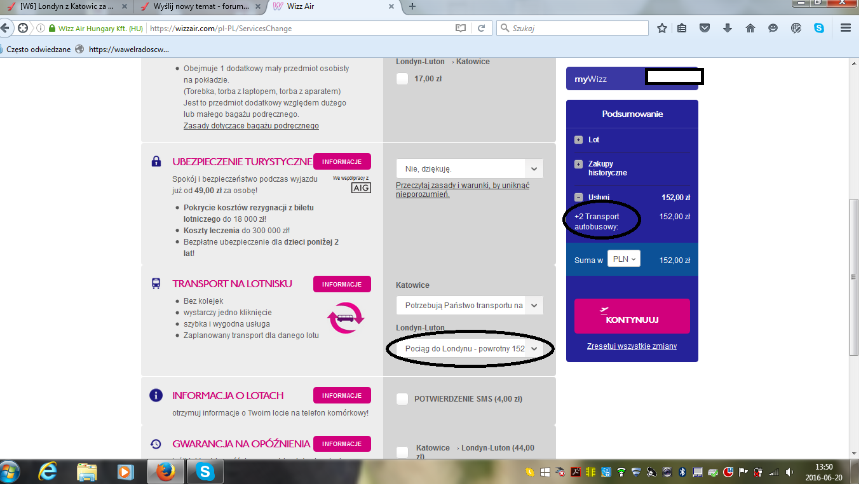Go back with the browser back arrow
The width and height of the screenshot is (868, 488).
click(x=6, y=28)
